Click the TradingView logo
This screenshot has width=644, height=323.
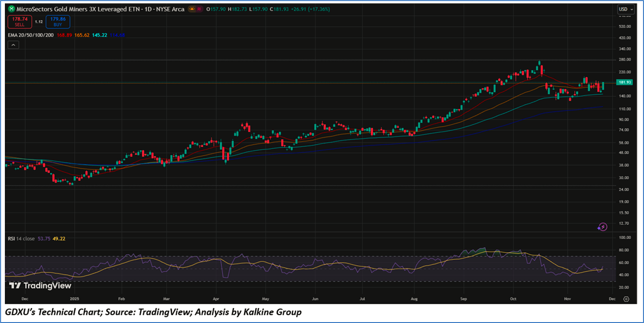pos(40,286)
